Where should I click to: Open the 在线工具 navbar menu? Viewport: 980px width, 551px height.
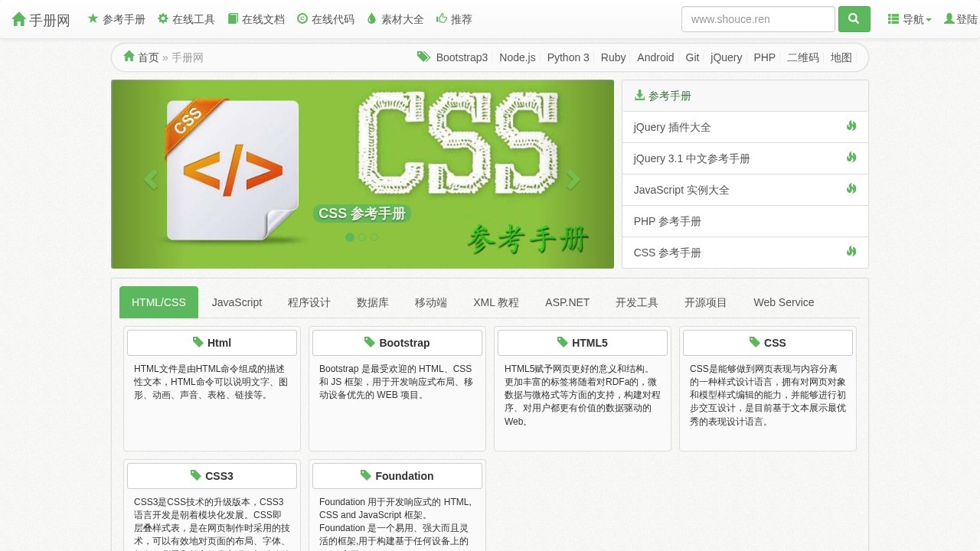point(186,19)
